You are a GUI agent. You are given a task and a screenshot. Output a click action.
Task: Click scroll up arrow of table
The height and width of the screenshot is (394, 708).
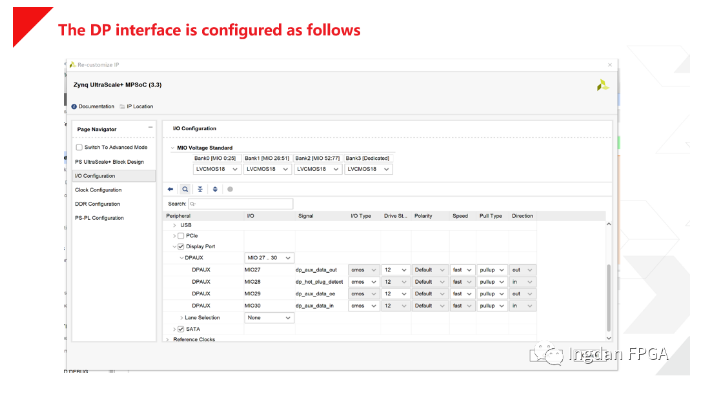[609, 224]
